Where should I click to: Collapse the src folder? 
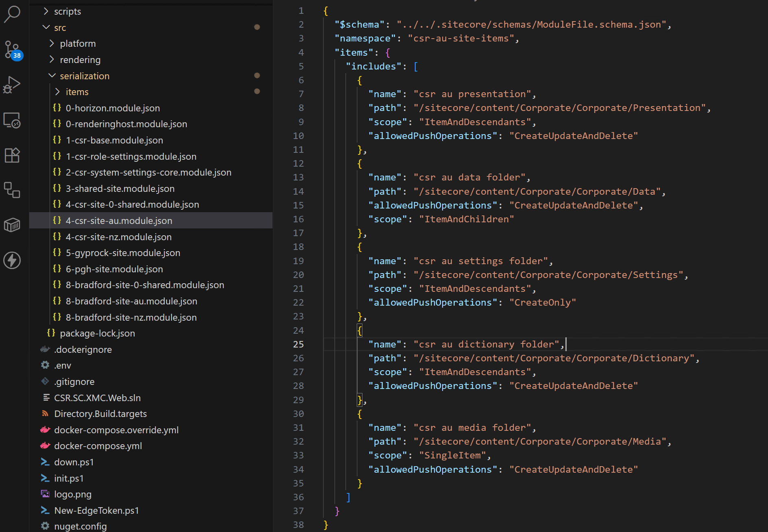[60, 28]
